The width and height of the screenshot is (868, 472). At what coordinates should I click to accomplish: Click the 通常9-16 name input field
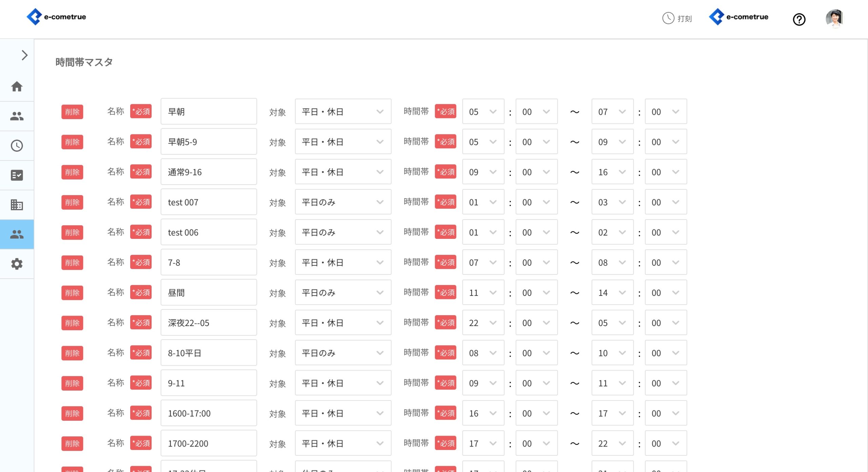209,172
